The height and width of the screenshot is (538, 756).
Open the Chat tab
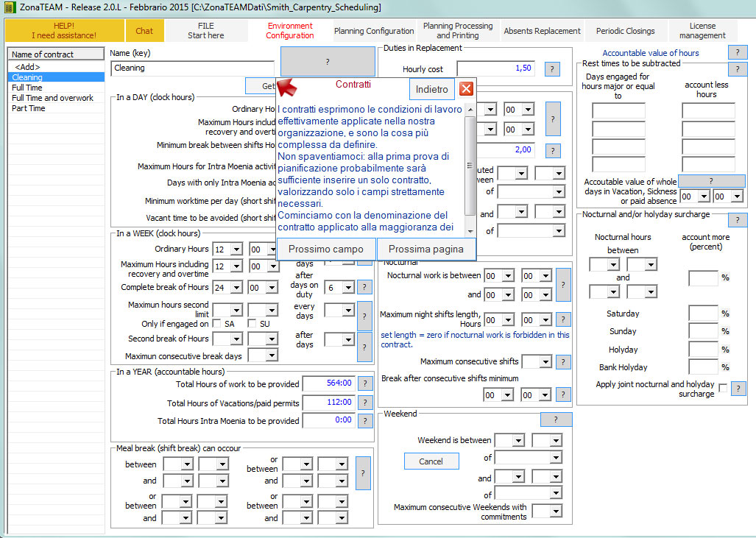(x=144, y=30)
